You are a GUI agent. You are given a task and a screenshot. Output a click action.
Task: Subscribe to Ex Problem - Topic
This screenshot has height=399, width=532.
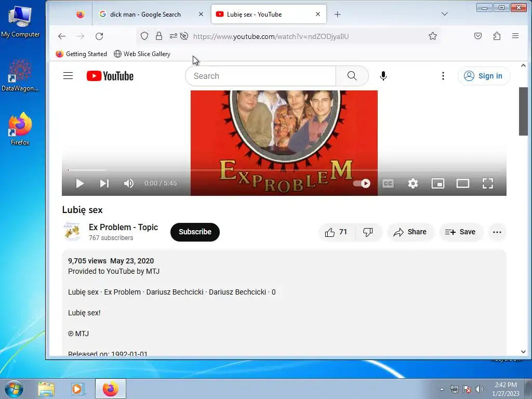pos(195,232)
